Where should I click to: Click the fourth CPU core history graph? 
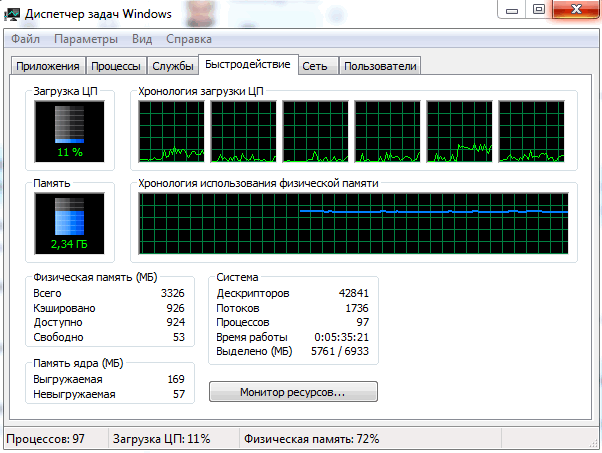[387, 132]
